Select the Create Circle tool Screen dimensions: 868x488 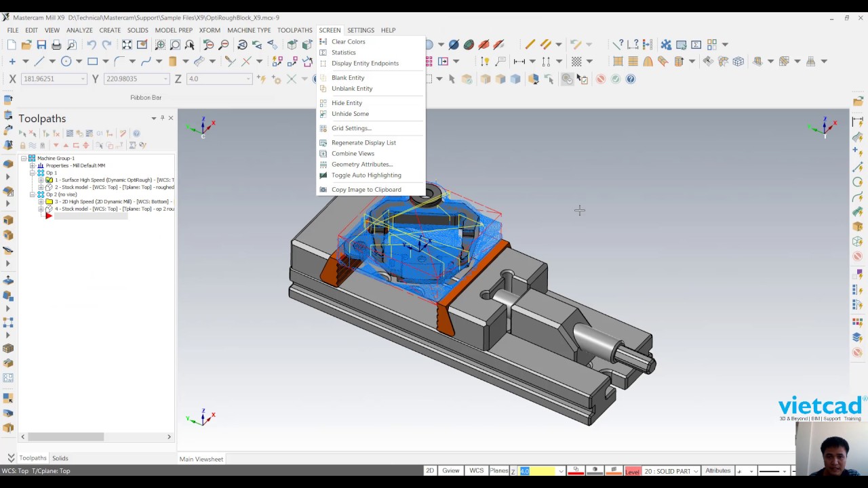click(x=66, y=61)
